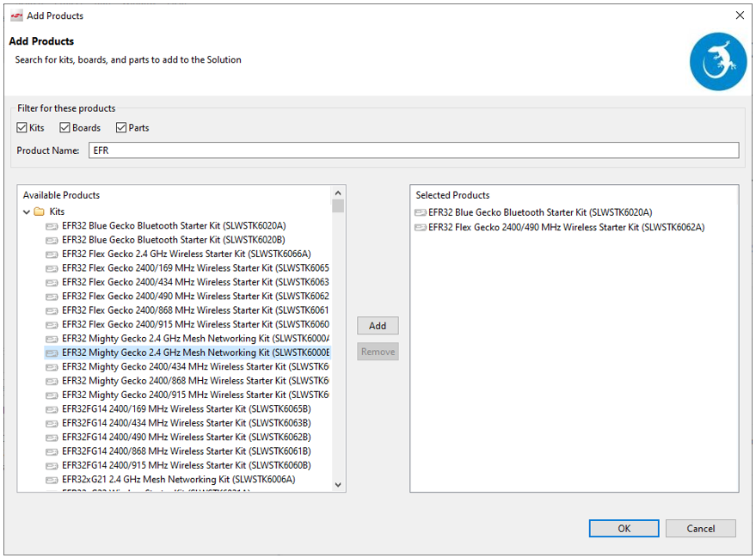Click scroll up arrow in Available Products
This screenshot has width=756, height=558.
(338, 193)
